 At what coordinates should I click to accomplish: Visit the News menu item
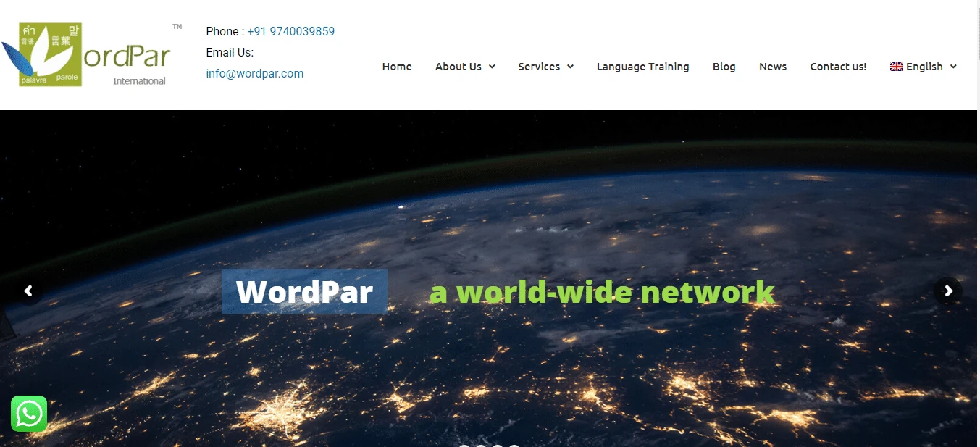pyautogui.click(x=773, y=67)
